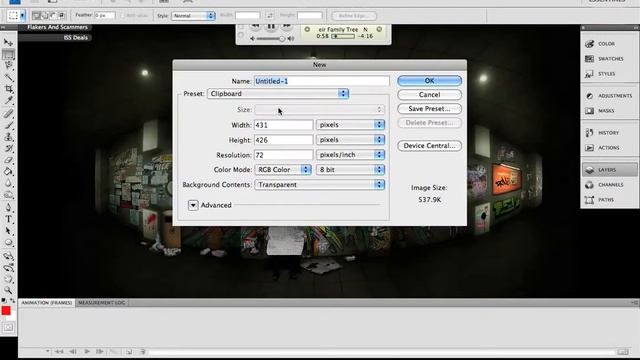640x360 pixels.
Task: Select the Dodge tool
Action: click(8, 195)
